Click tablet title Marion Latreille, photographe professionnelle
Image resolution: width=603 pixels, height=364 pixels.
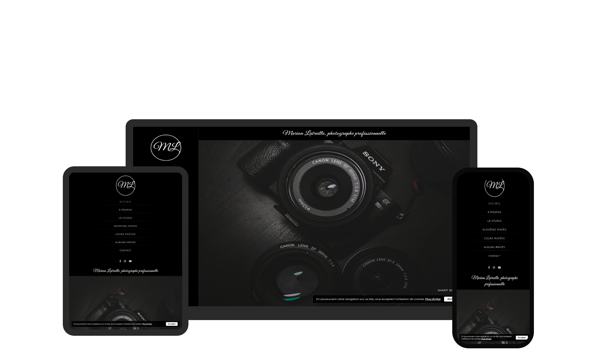tap(126, 271)
